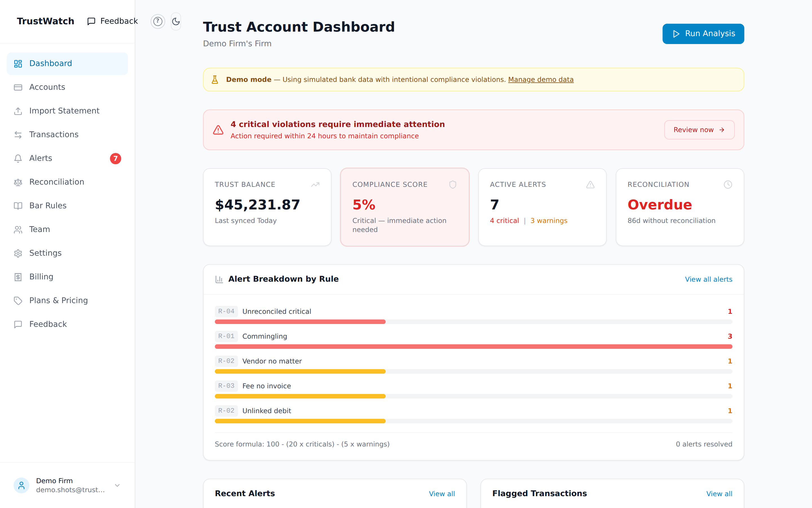Click the Vendor no matter yellow bar
Image resolution: width=812 pixels, height=508 pixels.
click(x=300, y=372)
